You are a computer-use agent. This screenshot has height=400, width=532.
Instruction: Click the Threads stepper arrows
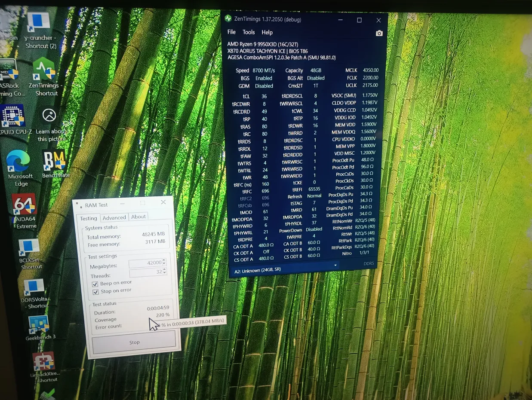164,272
